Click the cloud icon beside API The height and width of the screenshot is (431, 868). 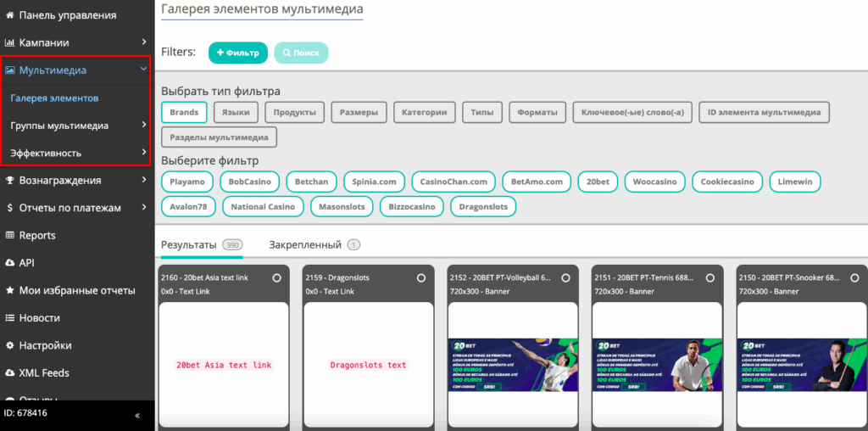(x=9, y=263)
